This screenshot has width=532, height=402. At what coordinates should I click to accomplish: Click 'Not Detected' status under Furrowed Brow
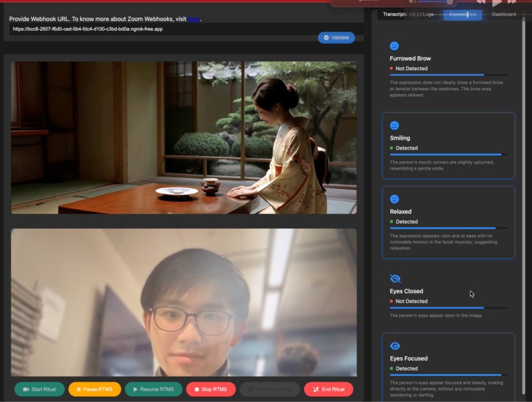coord(411,69)
